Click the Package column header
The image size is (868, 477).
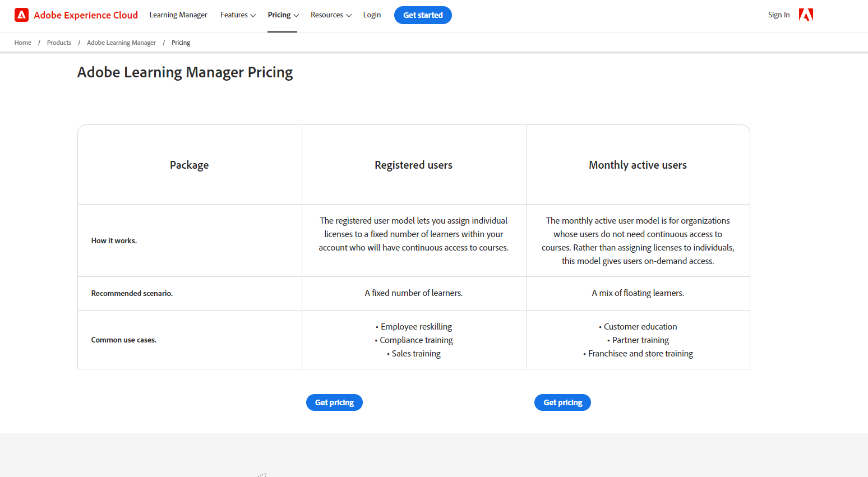[190, 165]
